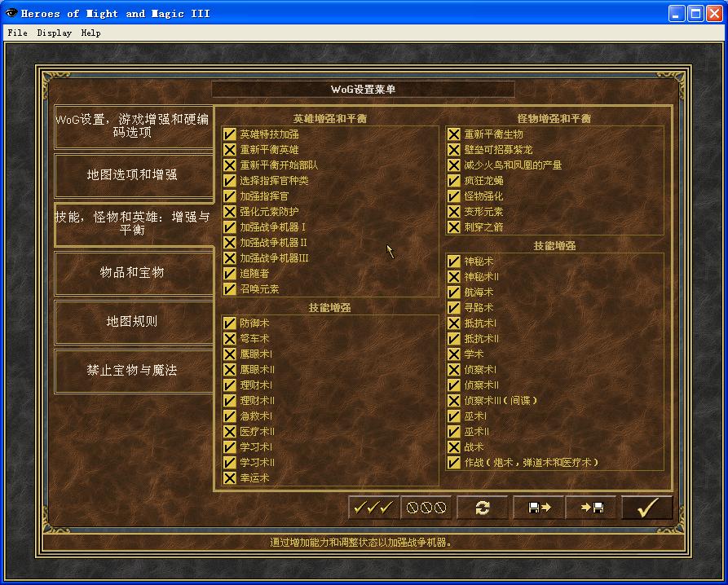This screenshot has height=585, width=728.
Task: Toggle the 幸运术 checkbox
Action: pyautogui.click(x=229, y=477)
